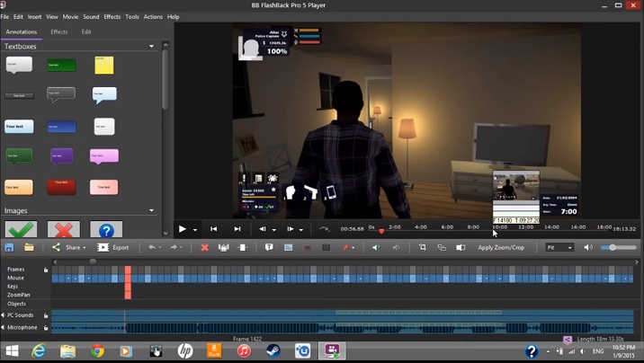The height and width of the screenshot is (363, 644).
Task: Click the crop tool icon
Action: [x=422, y=247]
